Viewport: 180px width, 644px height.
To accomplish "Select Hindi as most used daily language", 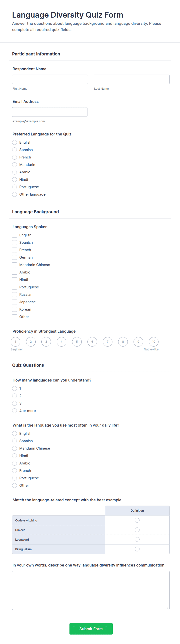I will (x=15, y=456).
